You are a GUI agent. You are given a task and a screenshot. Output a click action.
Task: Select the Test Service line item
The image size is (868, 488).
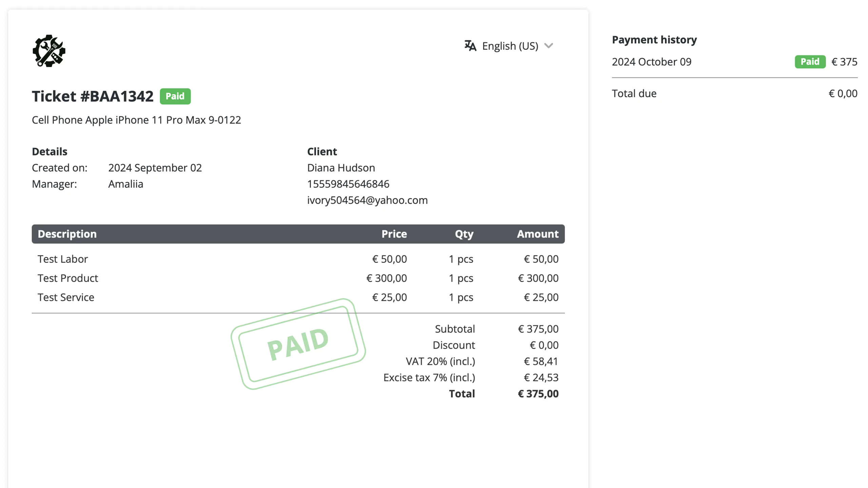(298, 297)
